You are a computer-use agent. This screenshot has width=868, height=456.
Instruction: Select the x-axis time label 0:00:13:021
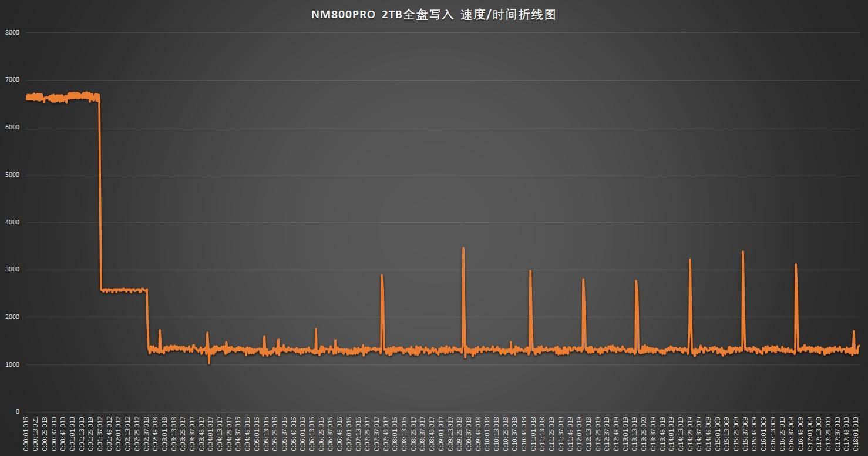tap(36, 434)
